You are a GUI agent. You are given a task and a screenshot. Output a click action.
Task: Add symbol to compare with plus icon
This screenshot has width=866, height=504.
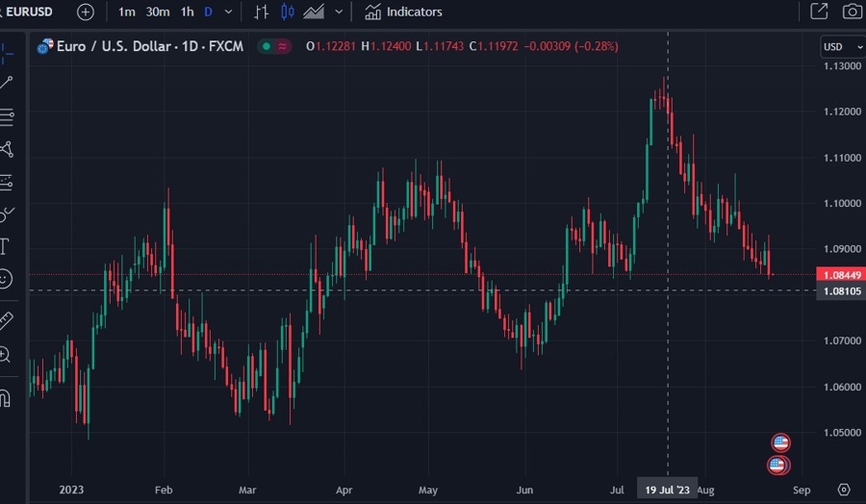(x=85, y=13)
